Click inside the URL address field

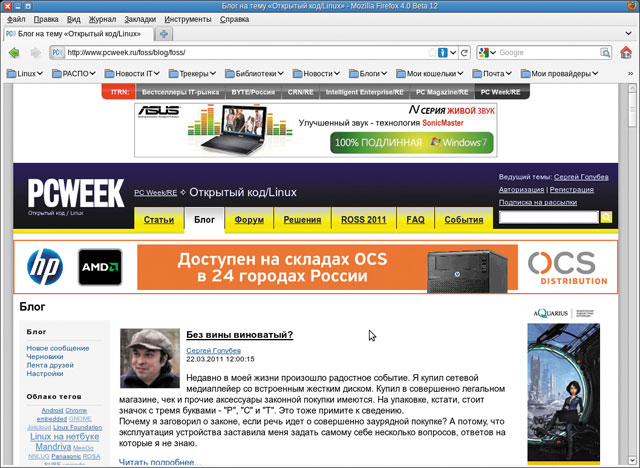pos(246,53)
